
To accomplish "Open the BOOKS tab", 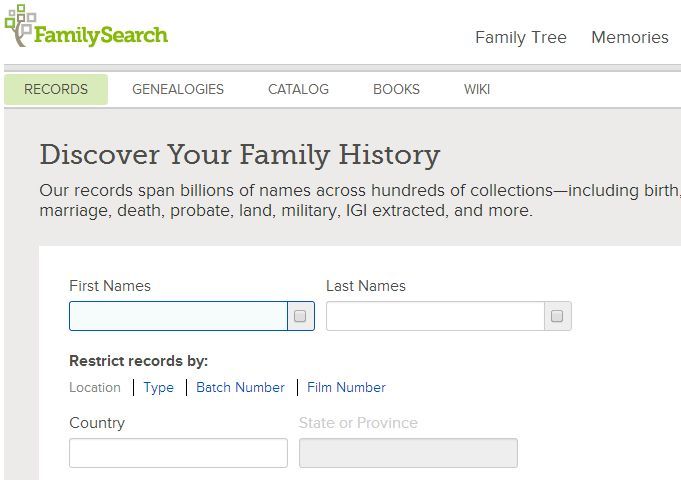I will [397, 89].
